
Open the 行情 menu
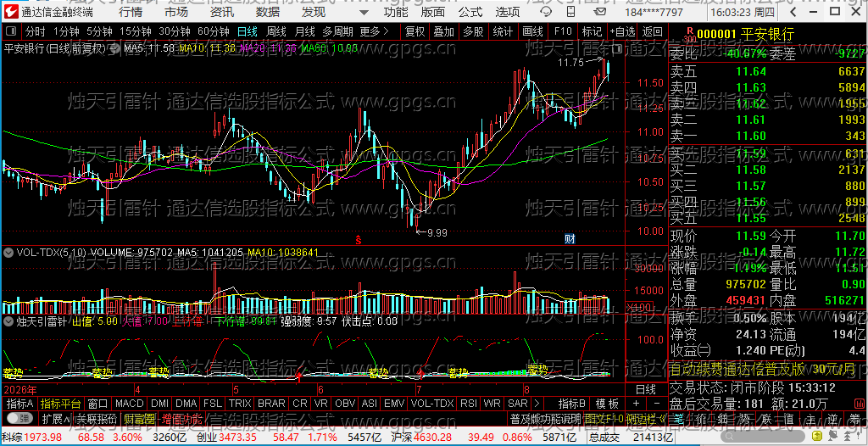tap(130, 12)
